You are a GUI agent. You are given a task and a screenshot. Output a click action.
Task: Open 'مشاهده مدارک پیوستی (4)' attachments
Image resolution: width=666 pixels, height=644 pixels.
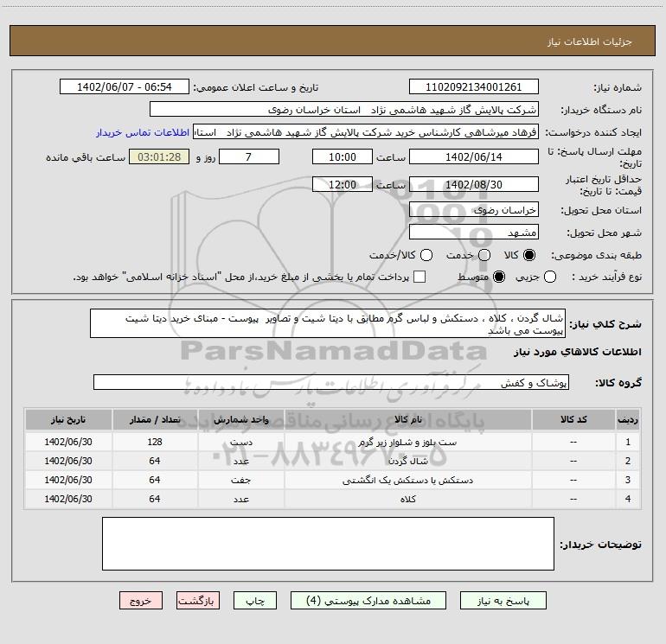click(x=368, y=600)
